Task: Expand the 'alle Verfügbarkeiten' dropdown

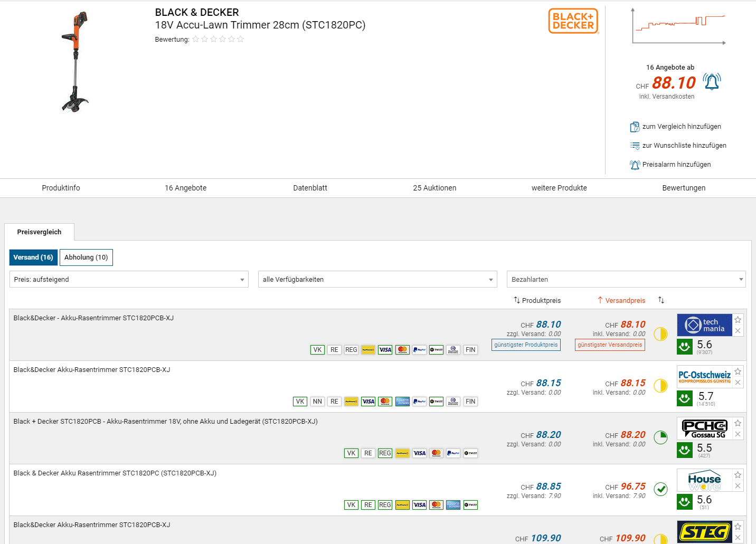Action: click(x=377, y=280)
